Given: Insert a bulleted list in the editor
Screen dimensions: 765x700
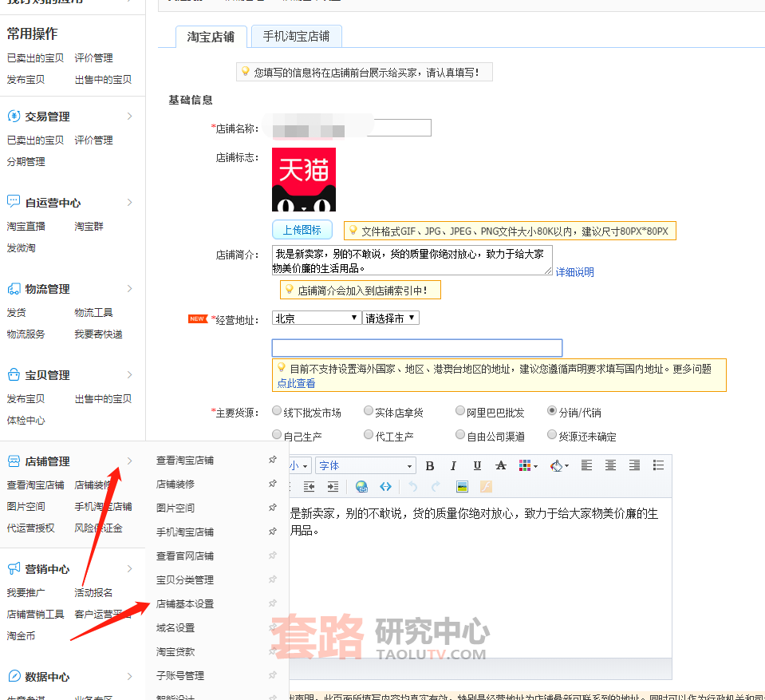Looking at the screenshot, I should pyautogui.click(x=658, y=465).
